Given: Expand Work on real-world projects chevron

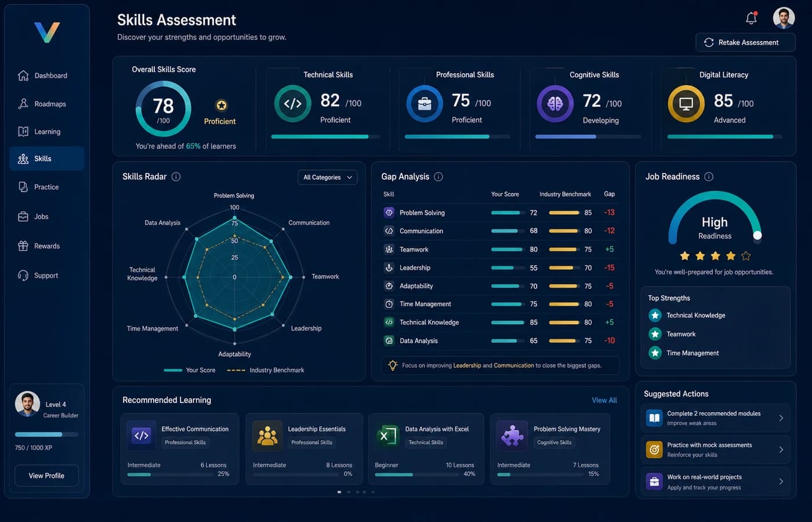Looking at the screenshot, I should [781, 481].
